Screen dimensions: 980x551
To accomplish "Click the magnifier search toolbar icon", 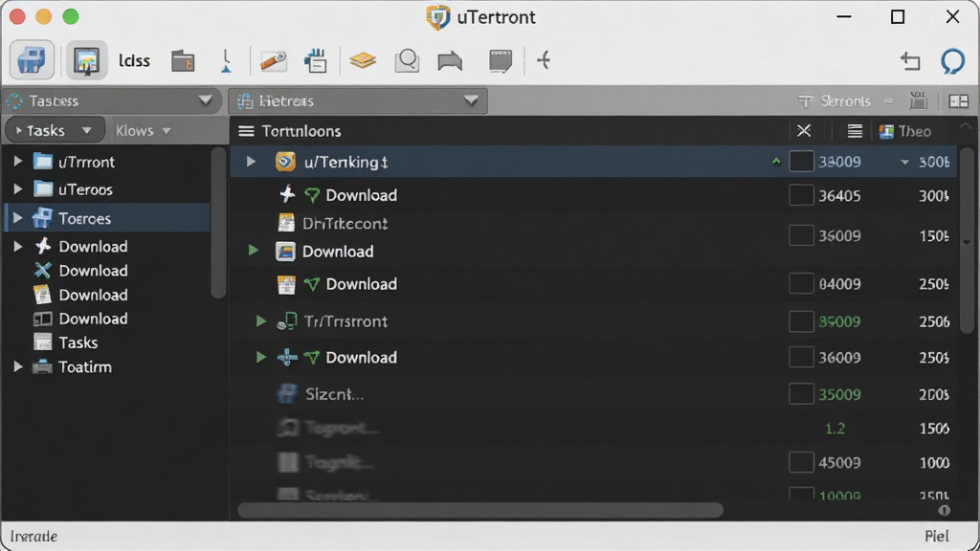I will 407,60.
